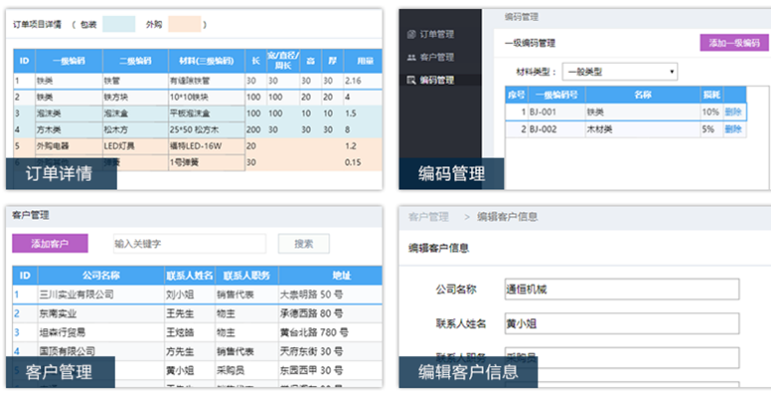Click the 公司名称 column header in customer table
Screen dimensions: 771x397
[x=101, y=275]
